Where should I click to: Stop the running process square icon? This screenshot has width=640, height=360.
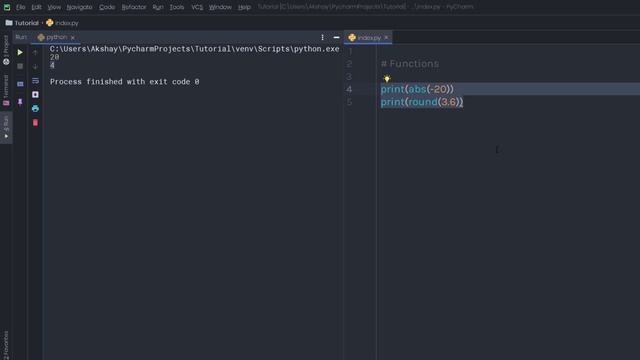coord(20,66)
